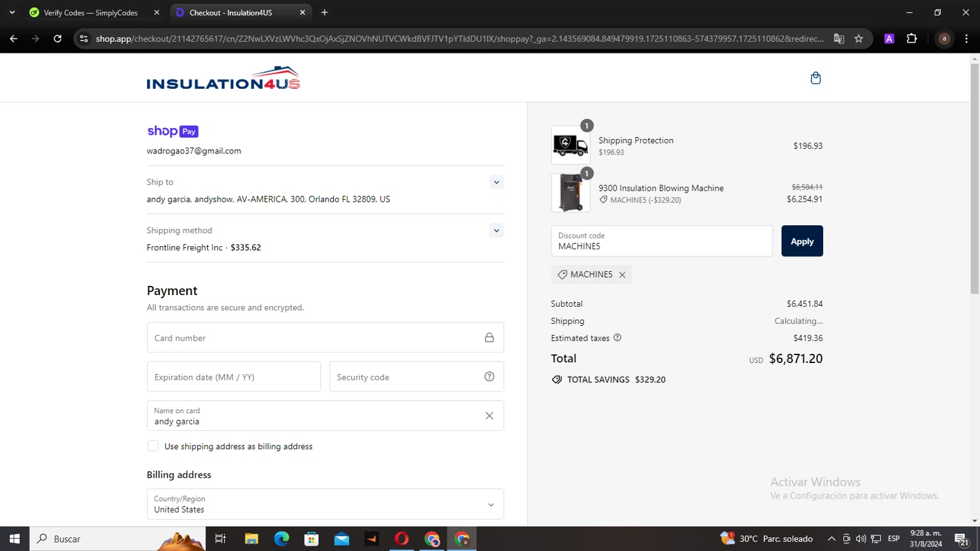This screenshot has width=980, height=551.
Task: Click the page vertical scrollbar
Action: 975,179
